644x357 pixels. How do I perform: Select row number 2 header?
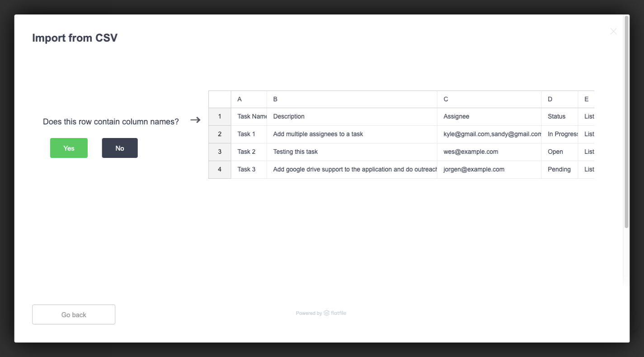(220, 134)
